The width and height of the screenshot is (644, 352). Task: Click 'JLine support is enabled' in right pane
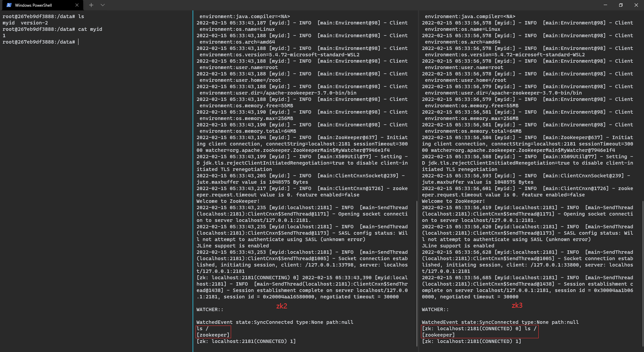[458, 246]
